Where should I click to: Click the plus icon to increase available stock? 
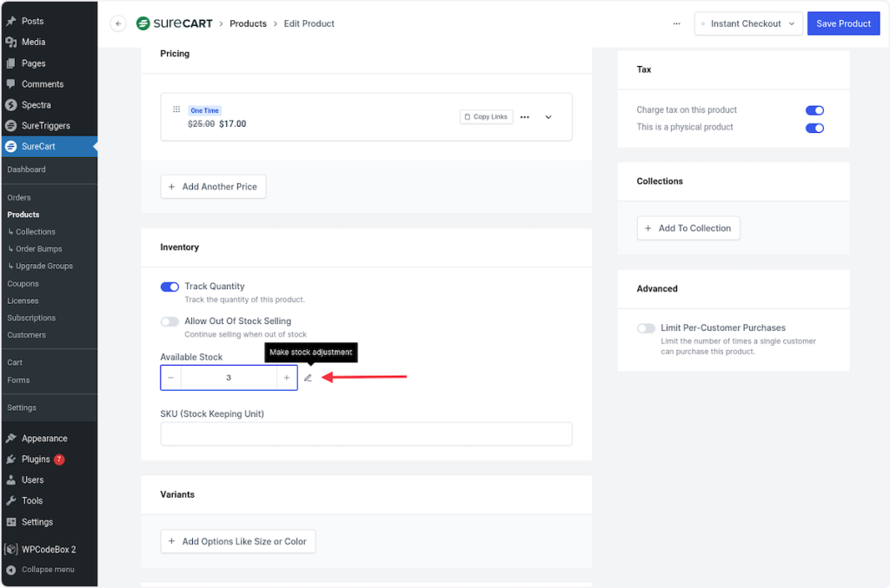pos(287,378)
